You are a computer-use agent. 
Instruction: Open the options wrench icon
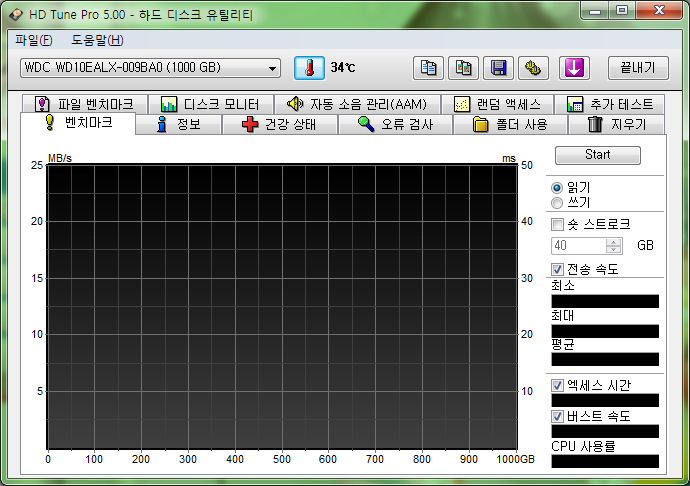(x=533, y=68)
